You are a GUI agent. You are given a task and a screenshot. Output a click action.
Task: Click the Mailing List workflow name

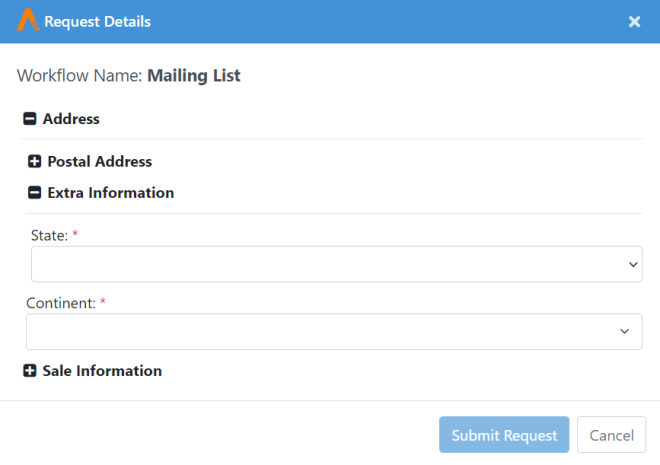194,76
